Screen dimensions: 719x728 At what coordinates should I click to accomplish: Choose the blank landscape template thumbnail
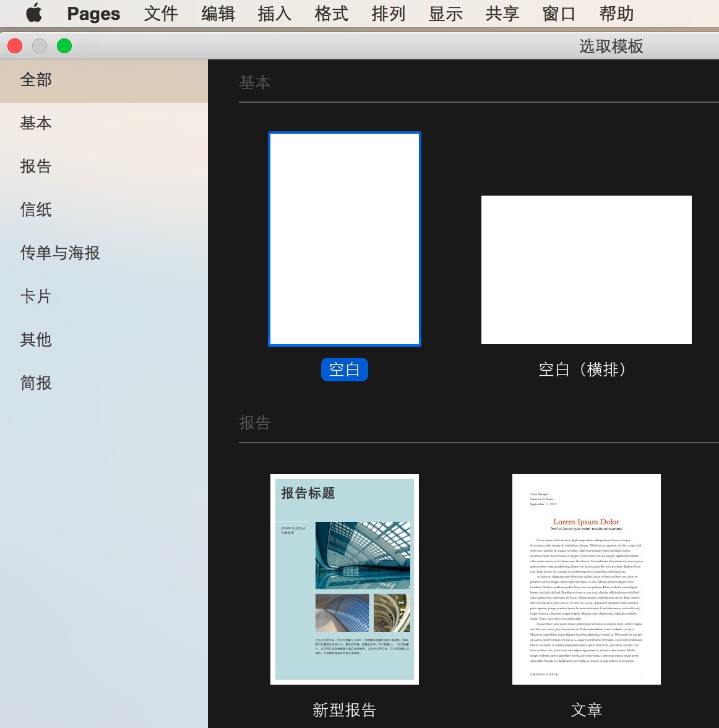click(x=586, y=270)
